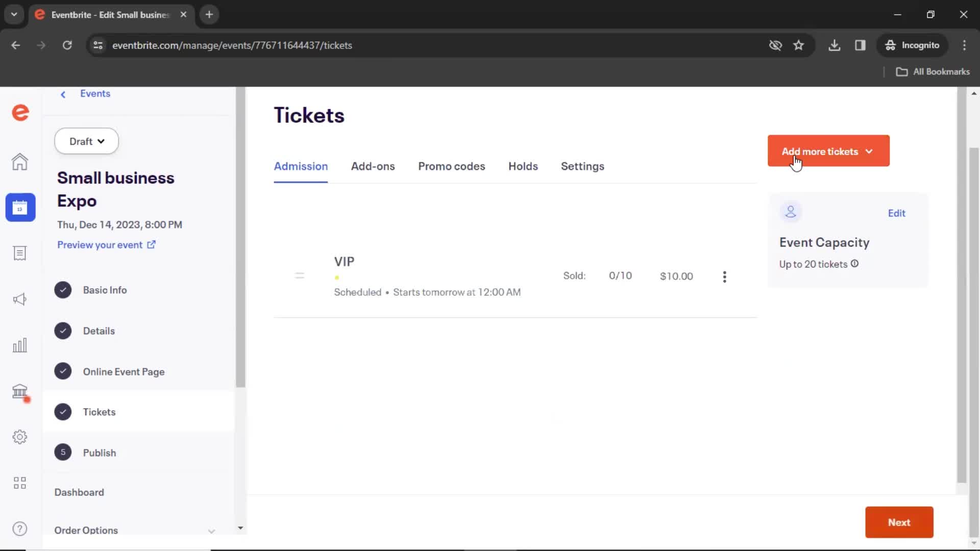Open the All Bookmarks folder
Screen dimensions: 980x551
click(933, 72)
